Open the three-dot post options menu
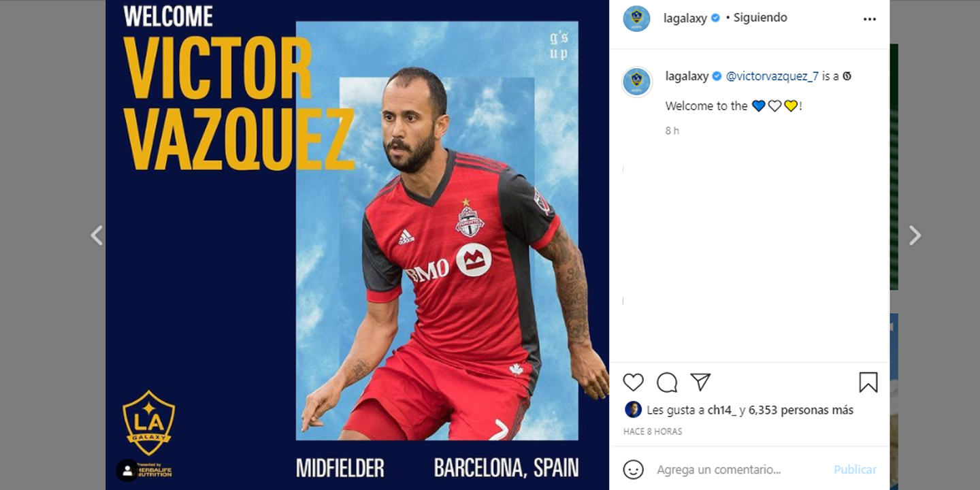The image size is (980, 490). [x=870, y=19]
